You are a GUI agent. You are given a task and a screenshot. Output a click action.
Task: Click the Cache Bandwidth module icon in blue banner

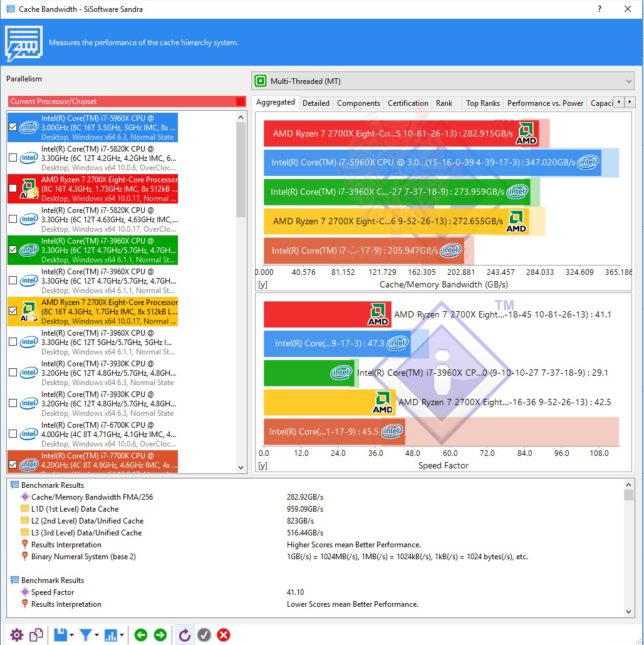tap(24, 43)
